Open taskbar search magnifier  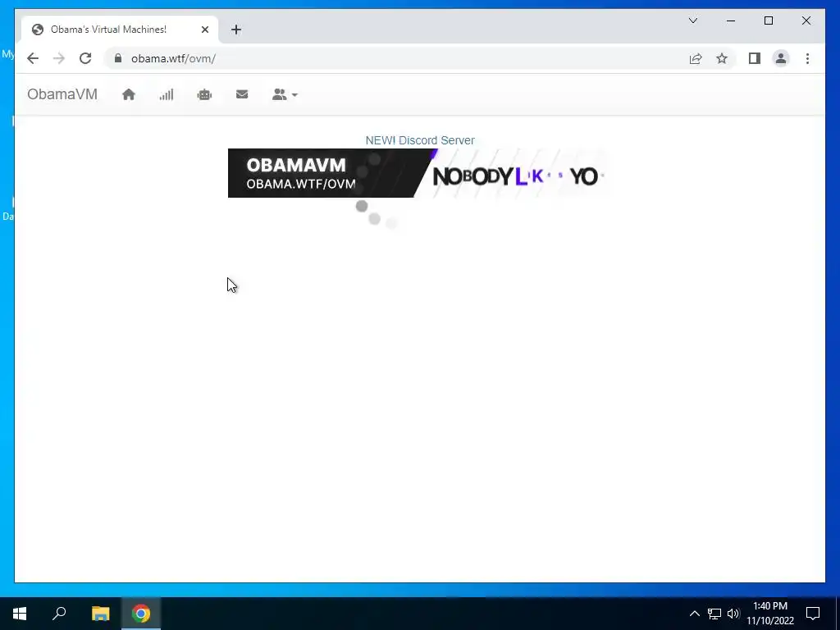click(59, 614)
